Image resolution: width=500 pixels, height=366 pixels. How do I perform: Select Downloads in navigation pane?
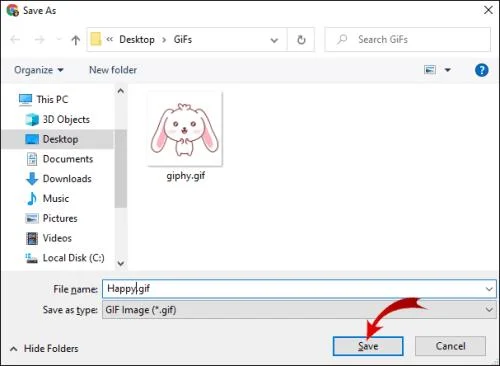(67, 179)
